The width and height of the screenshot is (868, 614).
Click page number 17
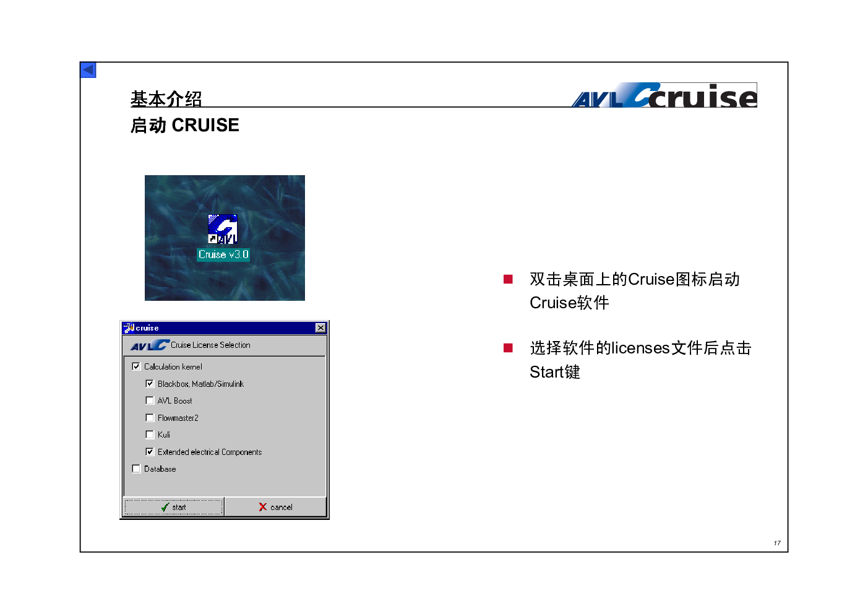pyautogui.click(x=777, y=543)
